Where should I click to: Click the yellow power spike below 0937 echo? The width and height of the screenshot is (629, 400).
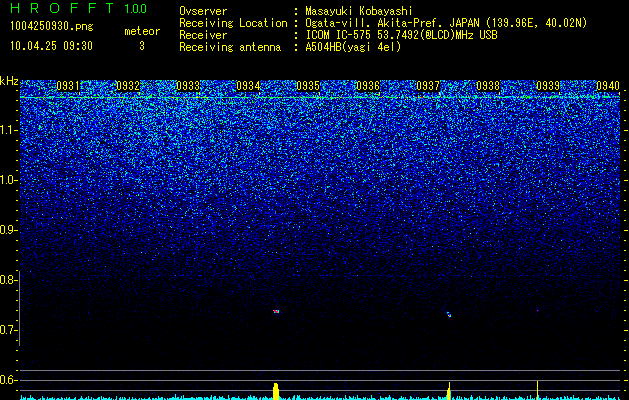449,391
